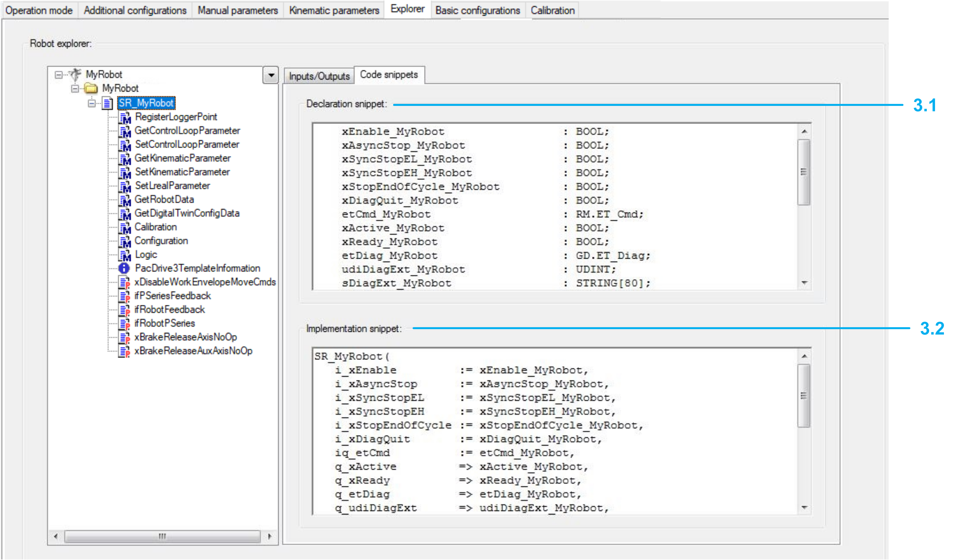
Task: Open the Calibration top tab
Action: coord(552,11)
